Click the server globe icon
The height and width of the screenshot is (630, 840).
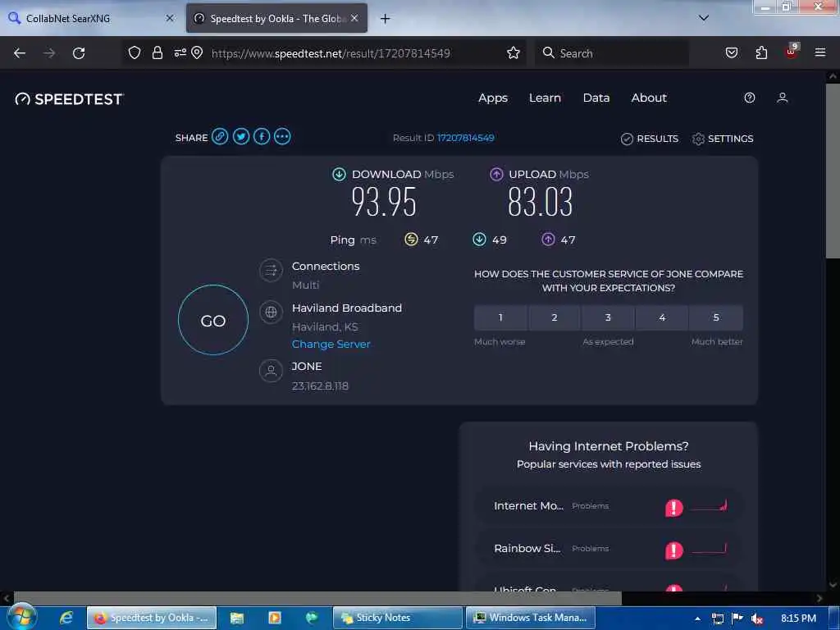pos(271,312)
